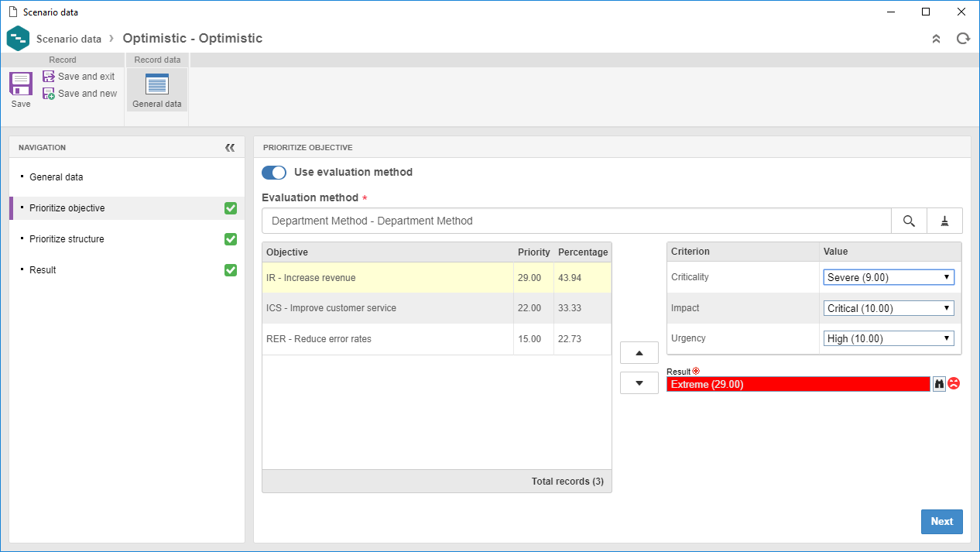Click the red sad face result icon
The image size is (980, 552).
pos(954,383)
